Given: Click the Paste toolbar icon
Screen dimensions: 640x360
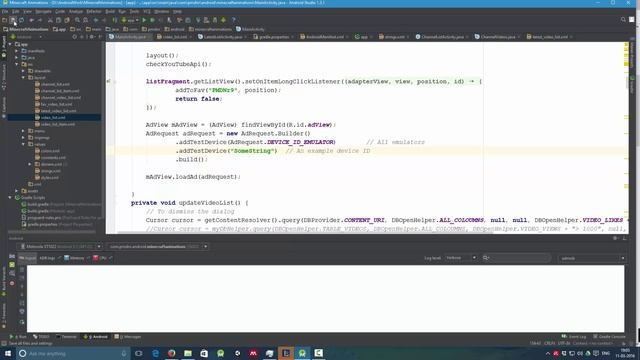Looking at the screenshot, I should coord(67,20).
